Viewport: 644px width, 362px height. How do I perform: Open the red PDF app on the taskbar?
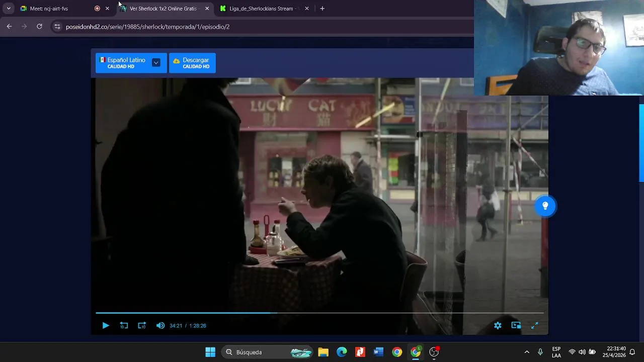coord(360,352)
